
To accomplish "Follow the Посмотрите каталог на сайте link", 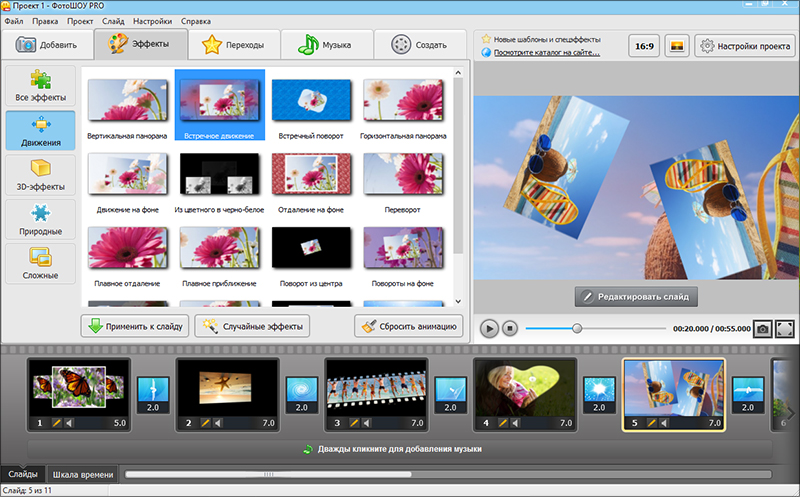I will click(546, 53).
